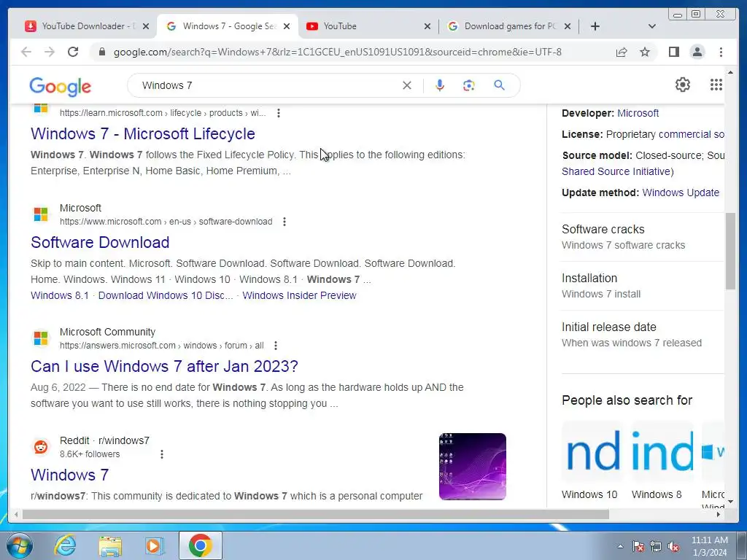The image size is (747, 560).
Task: Share this page icon in address bar
Action: pyautogui.click(x=622, y=52)
